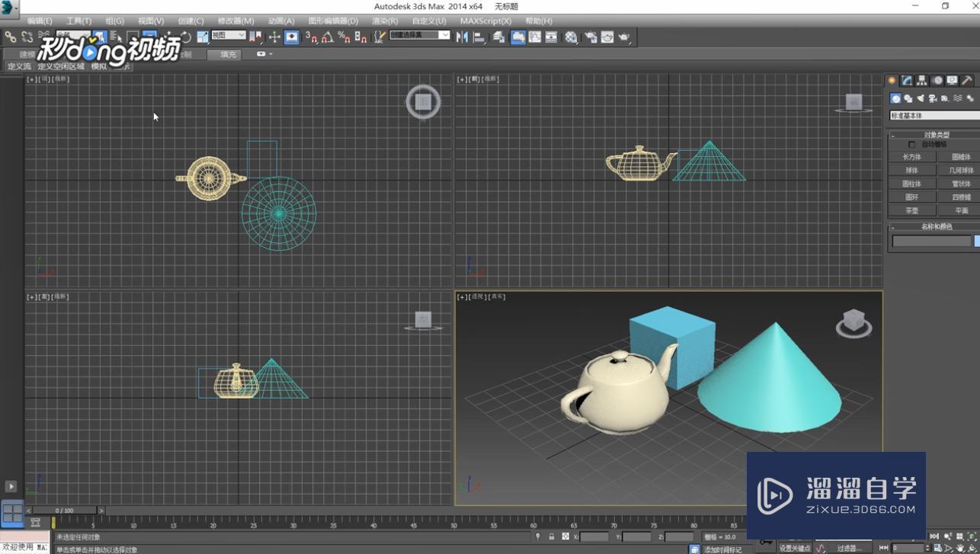Click the teapot Render Production icon
This screenshot has height=554, width=980.
pyautogui.click(x=624, y=37)
